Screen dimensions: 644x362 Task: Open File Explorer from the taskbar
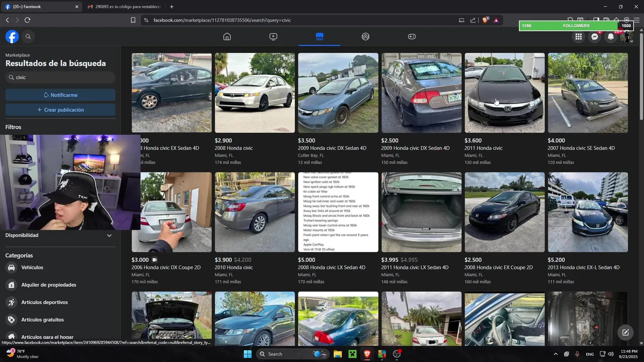point(338,354)
